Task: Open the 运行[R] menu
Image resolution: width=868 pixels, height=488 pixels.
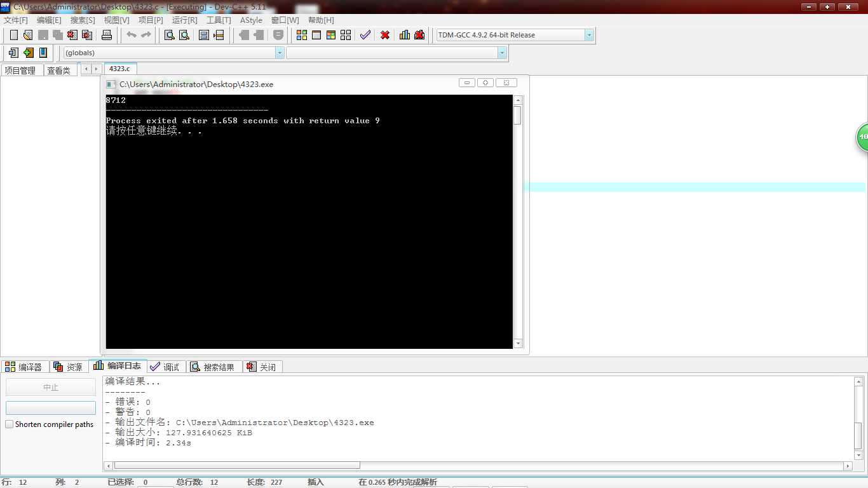Action: click(x=184, y=20)
